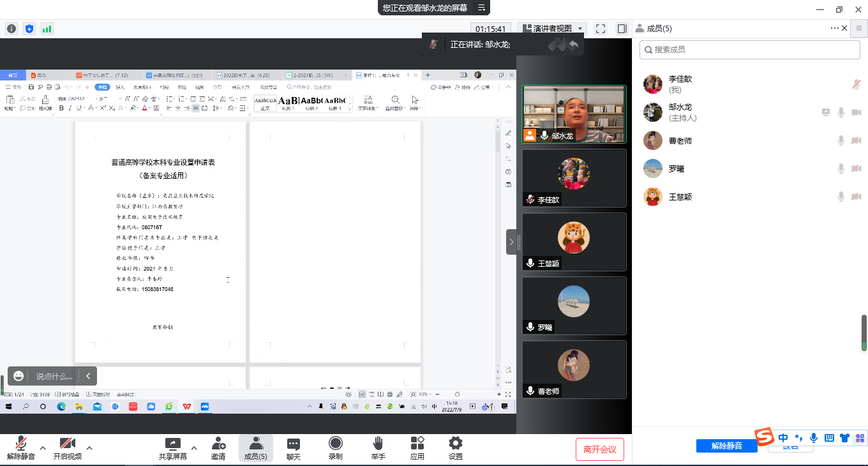Toggle the 成员(5) members panel in toolbar
This screenshot has height=466, width=868.
[255, 447]
